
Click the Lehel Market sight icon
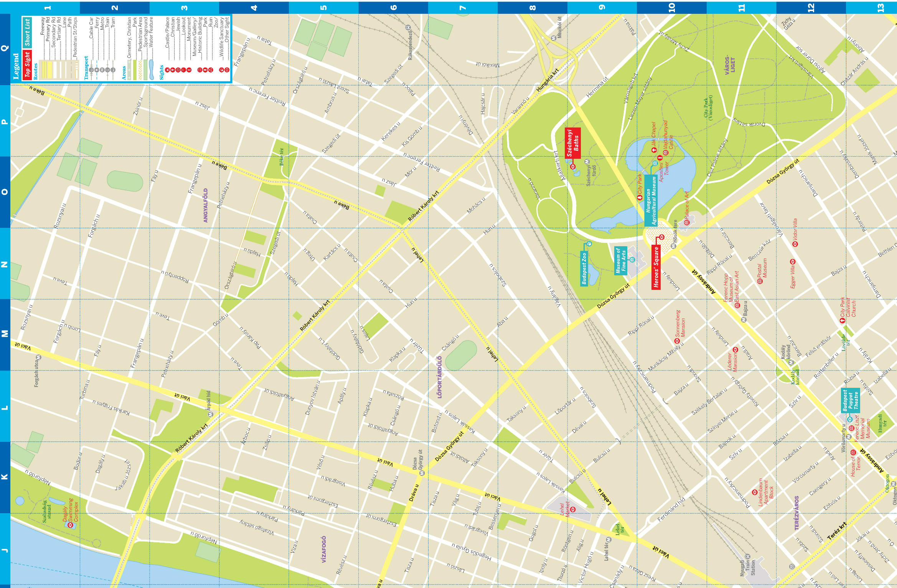(x=573, y=509)
